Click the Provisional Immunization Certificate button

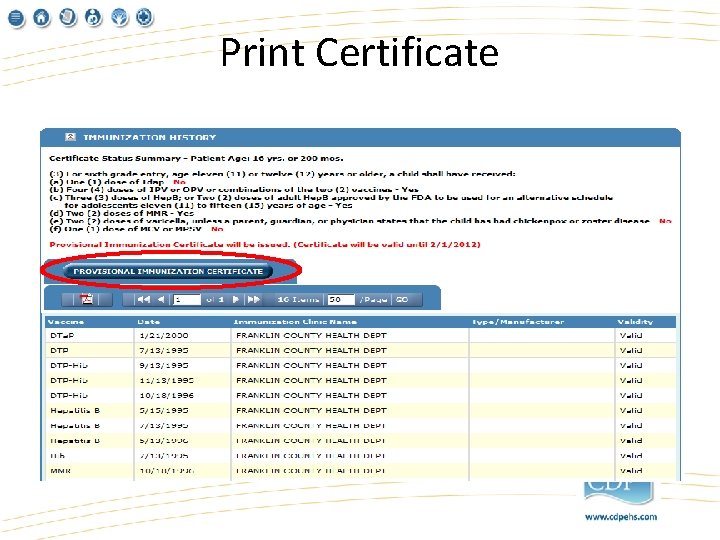click(x=168, y=271)
